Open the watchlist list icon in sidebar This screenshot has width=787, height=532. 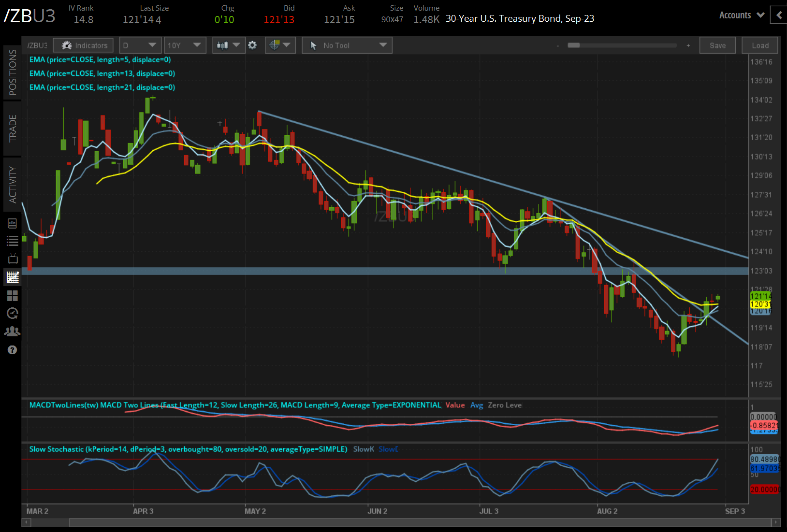(12, 241)
